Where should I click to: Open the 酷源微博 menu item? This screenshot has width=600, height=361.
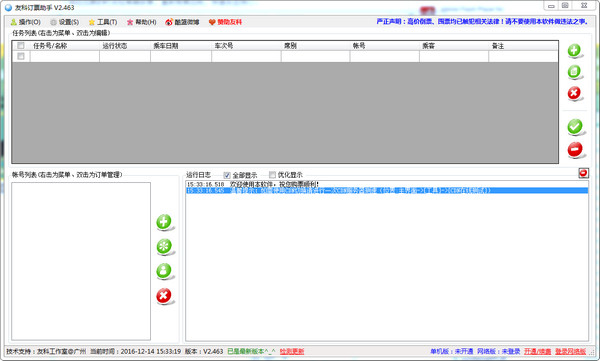click(x=182, y=22)
